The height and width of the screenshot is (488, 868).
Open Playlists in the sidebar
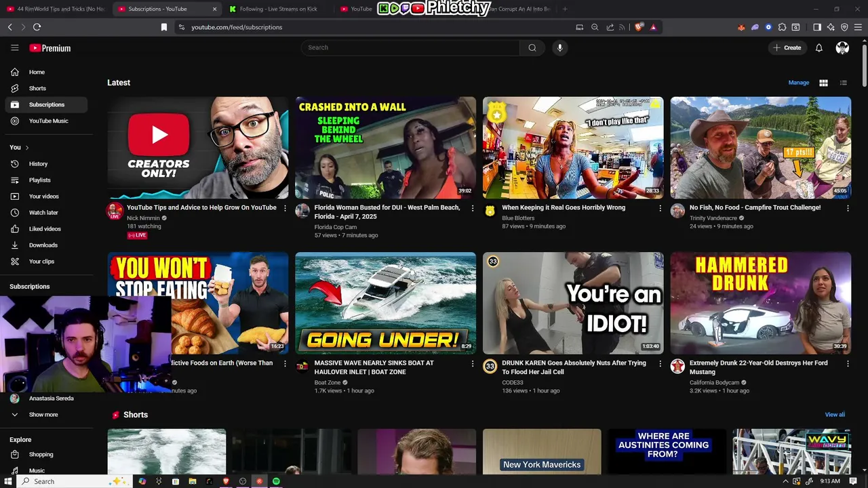(46, 180)
